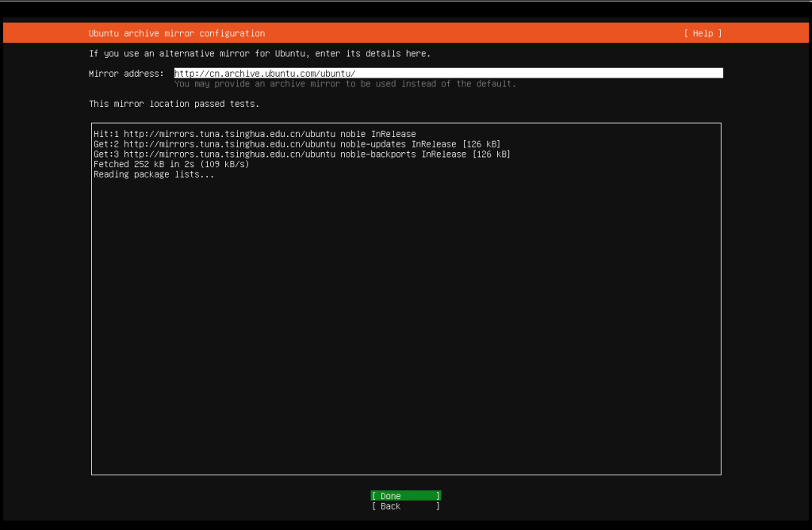This screenshot has width=812, height=530.
Task: Click the alternative mirror instruction text
Action: tap(259, 53)
